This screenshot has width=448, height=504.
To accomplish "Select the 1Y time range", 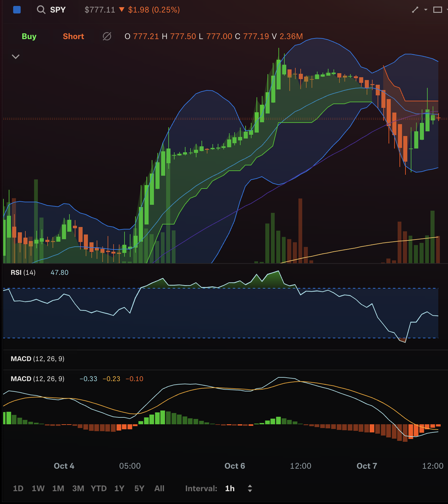I will click(x=119, y=488).
